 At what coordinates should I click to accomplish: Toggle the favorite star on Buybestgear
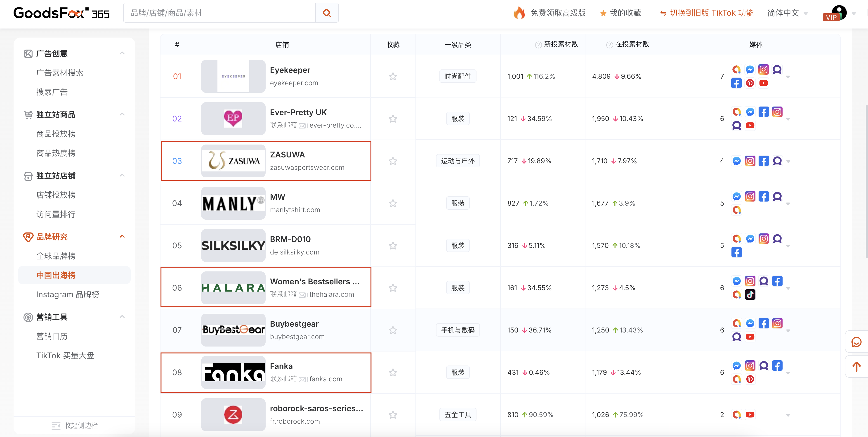393,330
